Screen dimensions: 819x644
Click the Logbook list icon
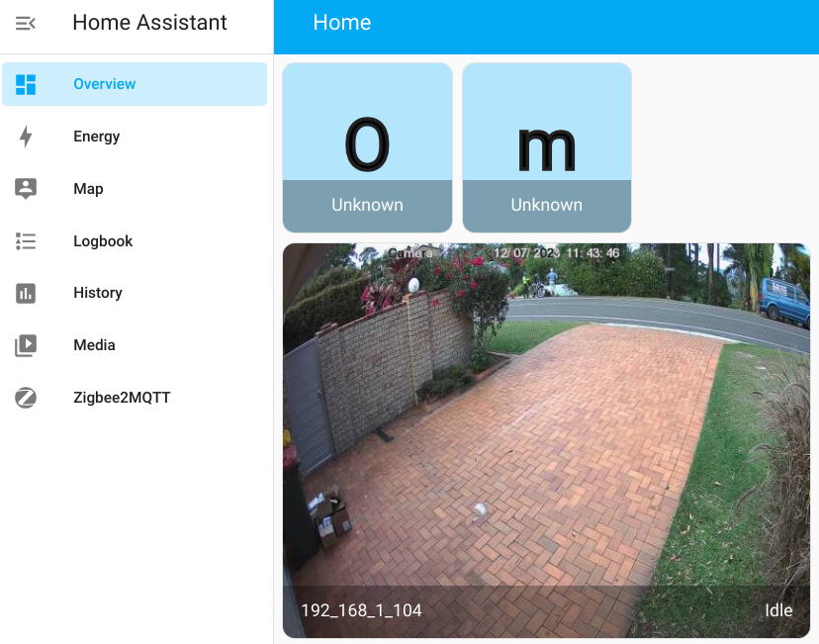pyautogui.click(x=25, y=240)
